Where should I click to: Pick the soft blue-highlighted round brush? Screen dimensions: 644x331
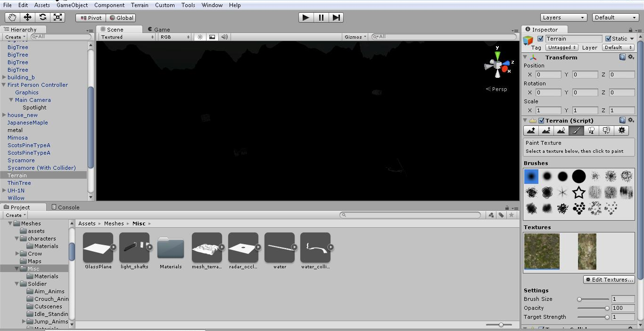coord(531,176)
